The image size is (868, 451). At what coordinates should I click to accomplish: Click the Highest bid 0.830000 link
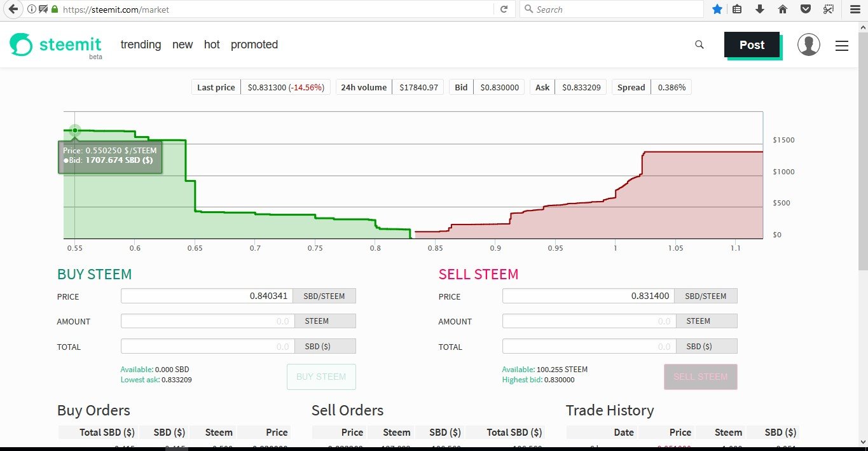coord(539,380)
